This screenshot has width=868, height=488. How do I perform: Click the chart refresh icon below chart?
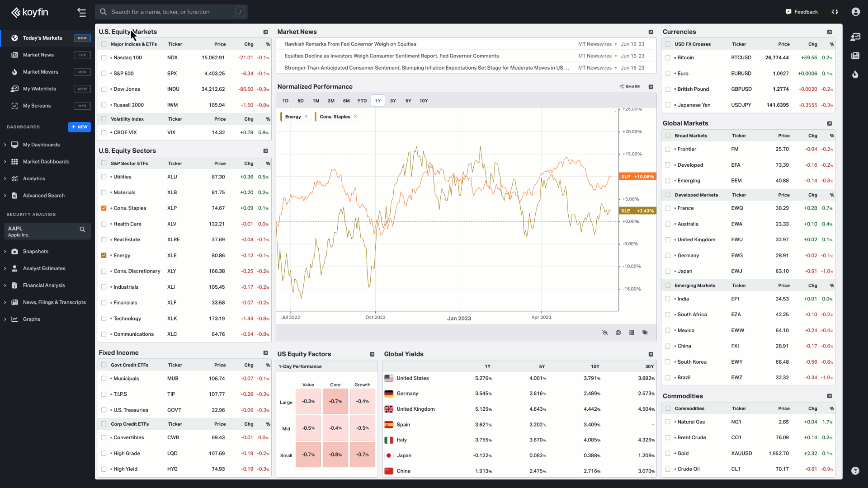pyautogui.click(x=618, y=333)
